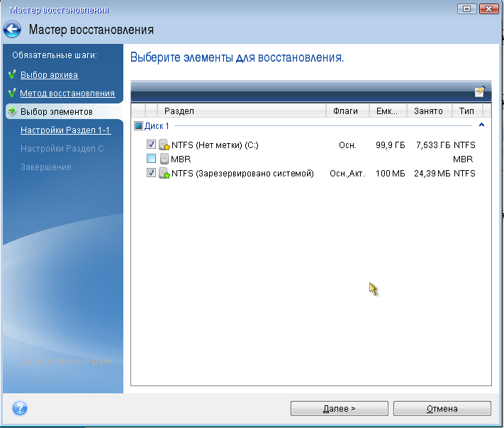Screen dimensions: 504x428
Task: Open Настройки Раздел 1-1 step
Action: point(65,130)
